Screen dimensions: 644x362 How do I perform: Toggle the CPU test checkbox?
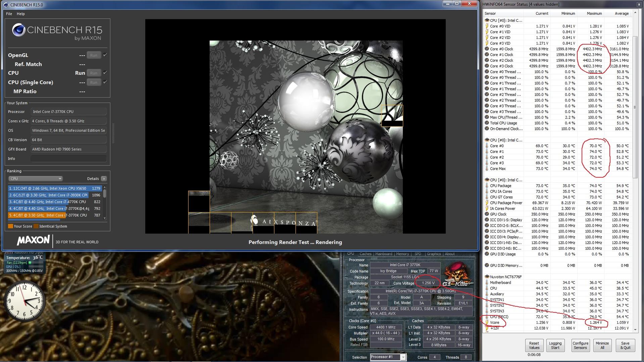105,73
